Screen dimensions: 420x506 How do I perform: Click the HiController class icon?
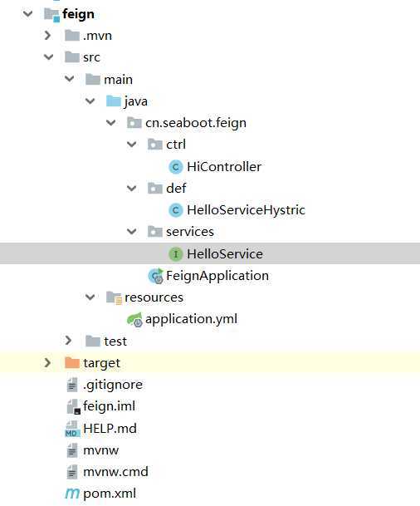pyautogui.click(x=176, y=167)
